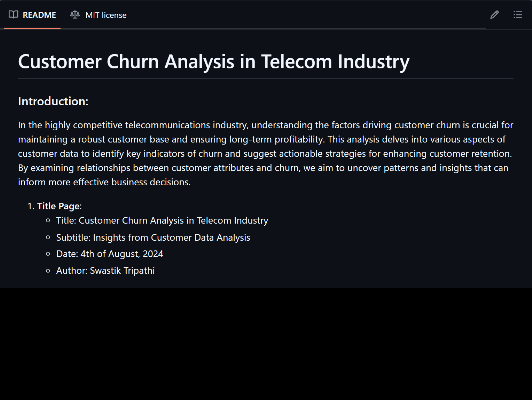The width and height of the screenshot is (532, 400).
Task: Click the bullet marker before Subtitle
Action: coord(48,237)
